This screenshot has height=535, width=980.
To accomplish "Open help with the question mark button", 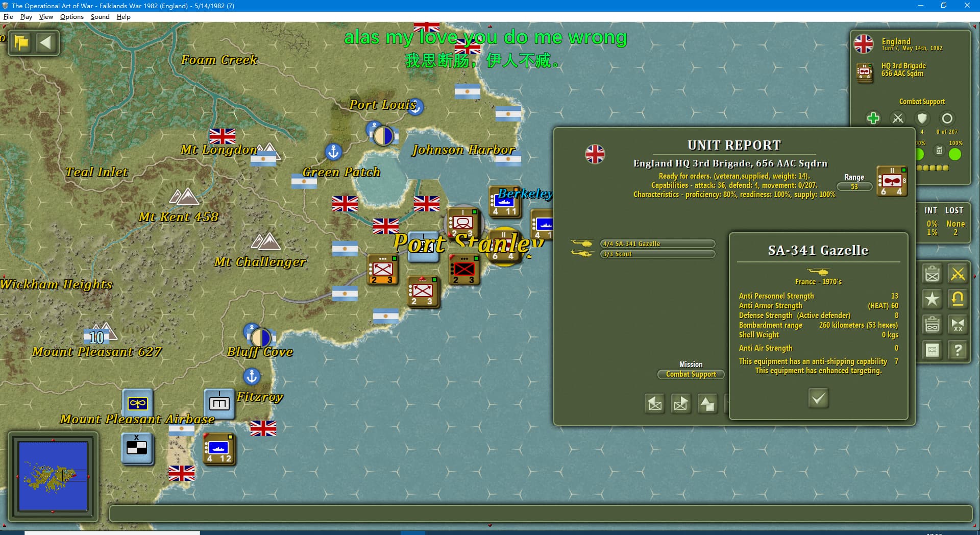I will [958, 350].
